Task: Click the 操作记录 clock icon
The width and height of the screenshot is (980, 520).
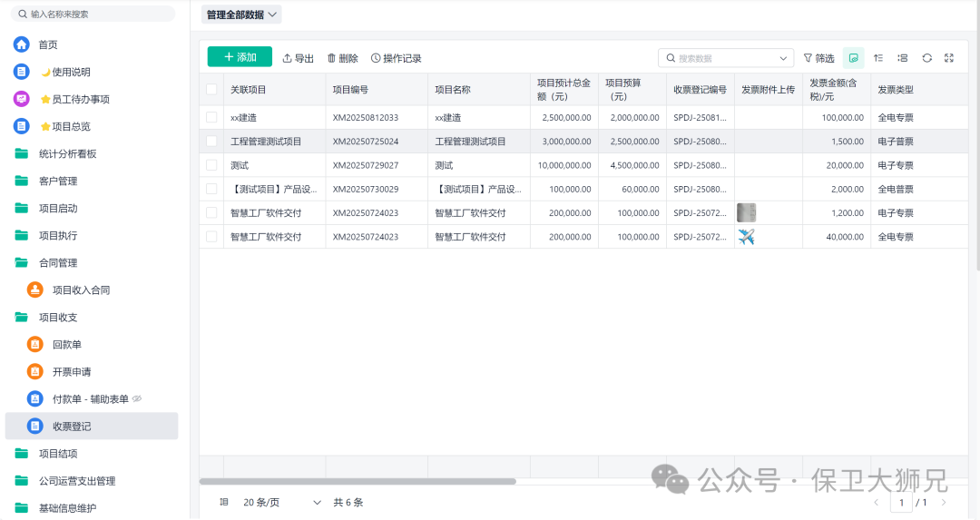Action: (376, 58)
